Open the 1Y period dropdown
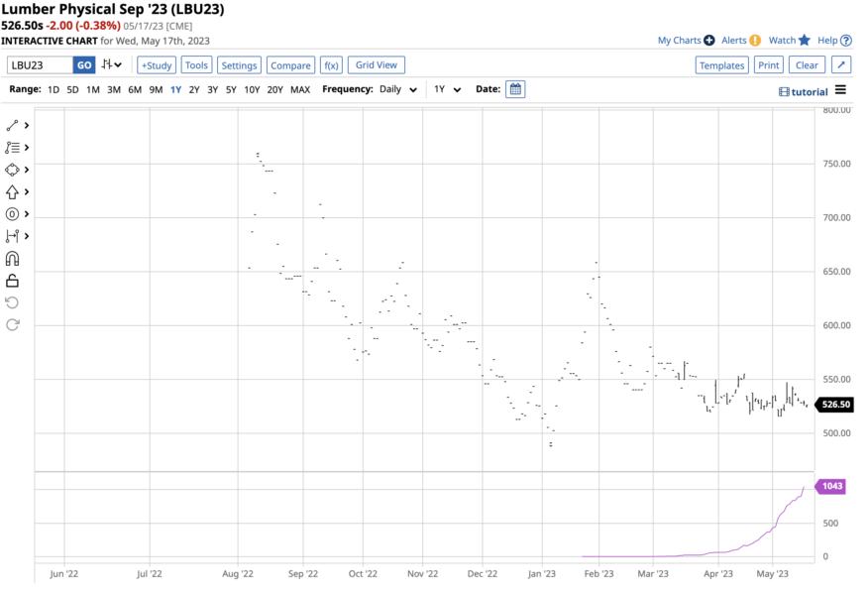Screen dimensions: 868x595 447,89
